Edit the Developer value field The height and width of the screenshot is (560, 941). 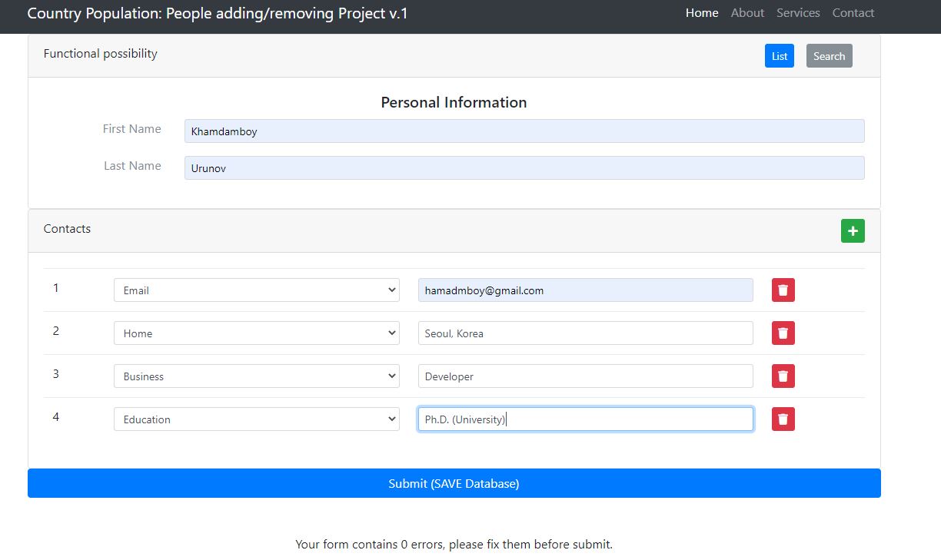(x=586, y=376)
